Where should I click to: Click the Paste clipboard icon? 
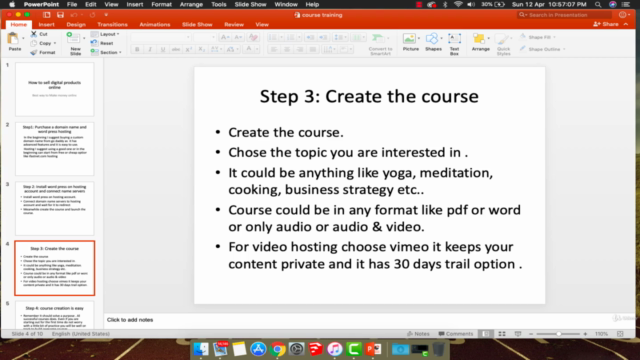click(x=13, y=39)
